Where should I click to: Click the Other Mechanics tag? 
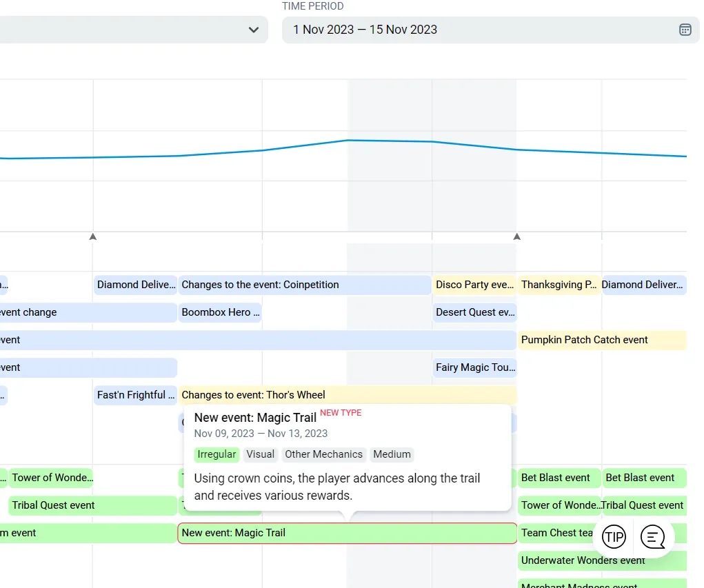pos(323,454)
